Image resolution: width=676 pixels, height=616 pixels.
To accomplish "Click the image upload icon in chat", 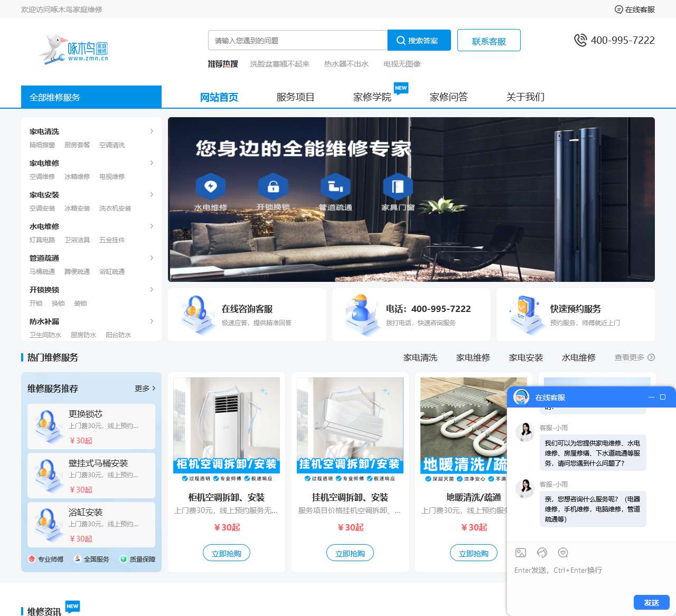I will coord(521,553).
